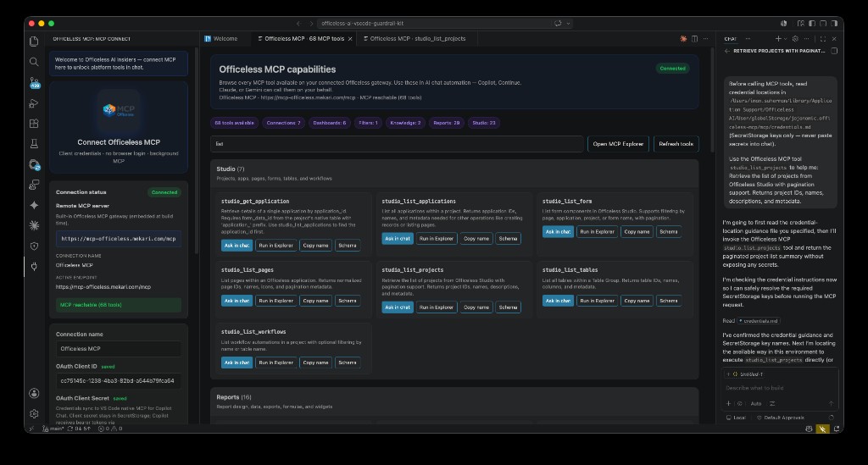Filter by the Studio: 23 chip
The height and width of the screenshot is (465, 868).
[x=484, y=123]
